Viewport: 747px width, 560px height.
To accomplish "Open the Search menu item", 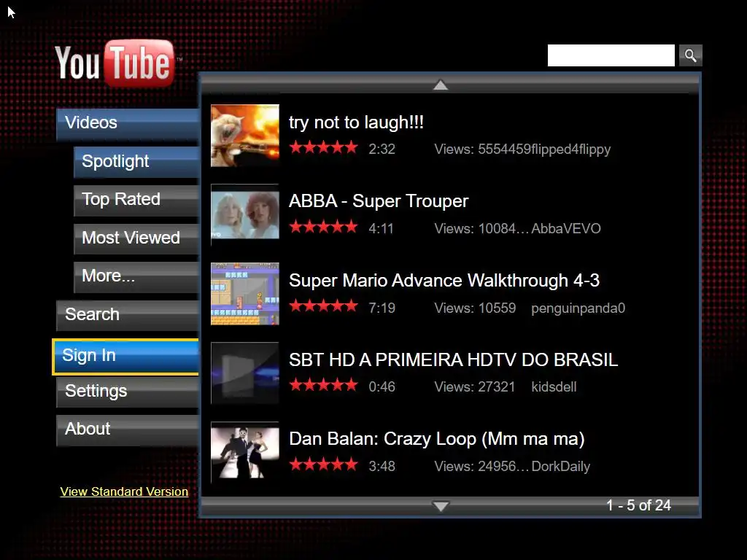I will point(127,314).
